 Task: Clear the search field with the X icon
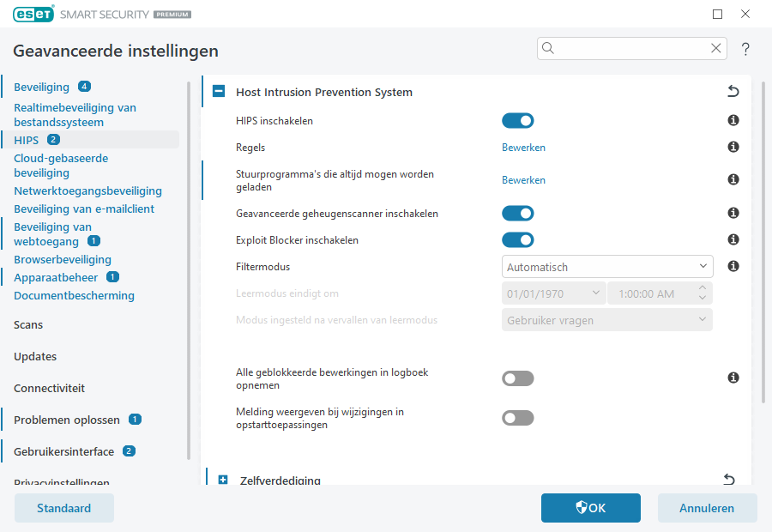716,48
